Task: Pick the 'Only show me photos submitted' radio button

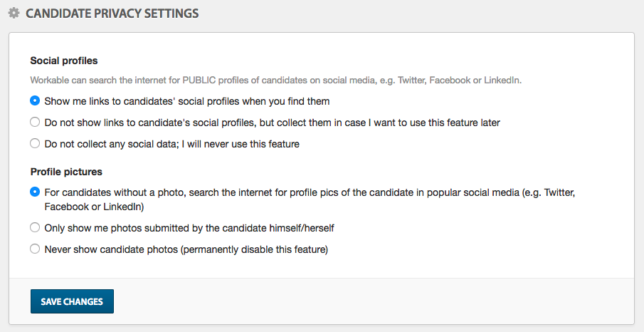Action: (35, 227)
